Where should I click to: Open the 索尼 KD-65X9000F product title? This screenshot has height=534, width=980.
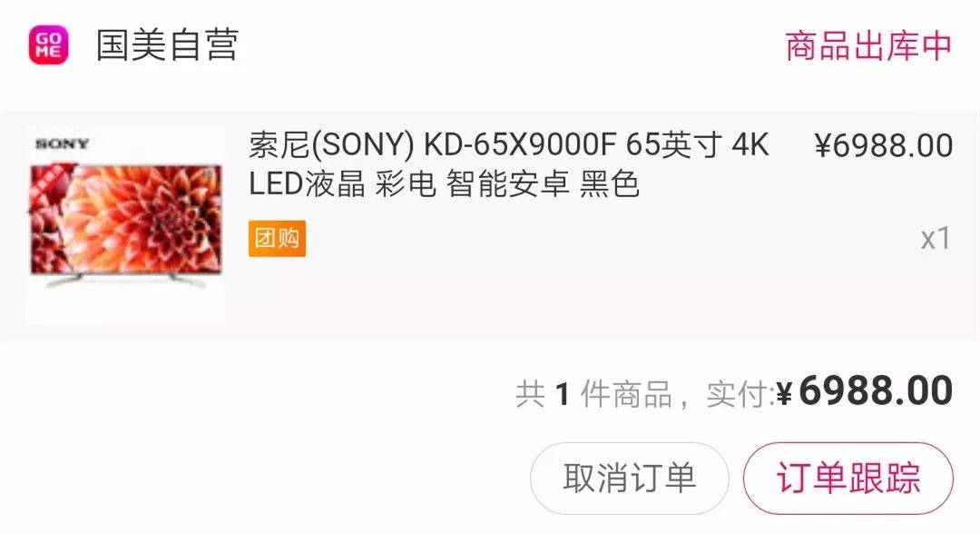click(x=509, y=145)
